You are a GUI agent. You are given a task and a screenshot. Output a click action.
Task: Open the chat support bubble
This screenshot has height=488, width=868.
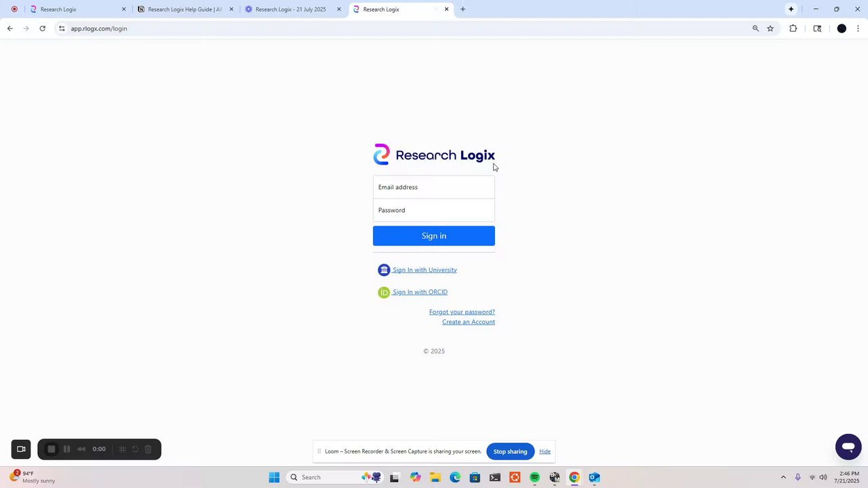[x=848, y=447]
